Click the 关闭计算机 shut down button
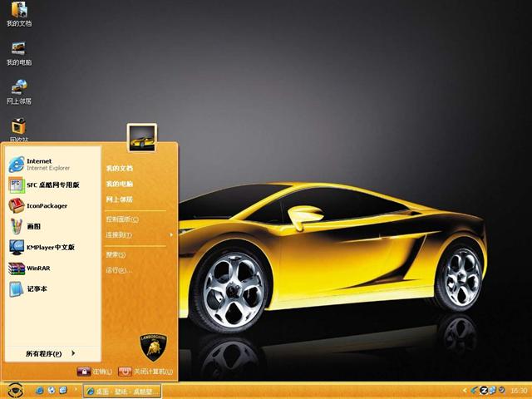 click(x=146, y=372)
